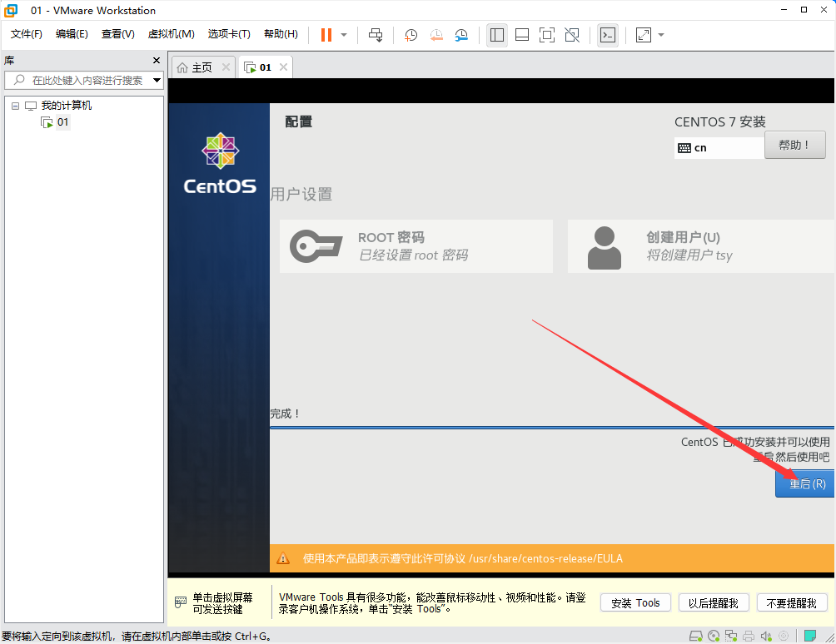Screen dimensions: 836x644
Task: Click the grayed-out disc status bar icon
Action: point(784,636)
